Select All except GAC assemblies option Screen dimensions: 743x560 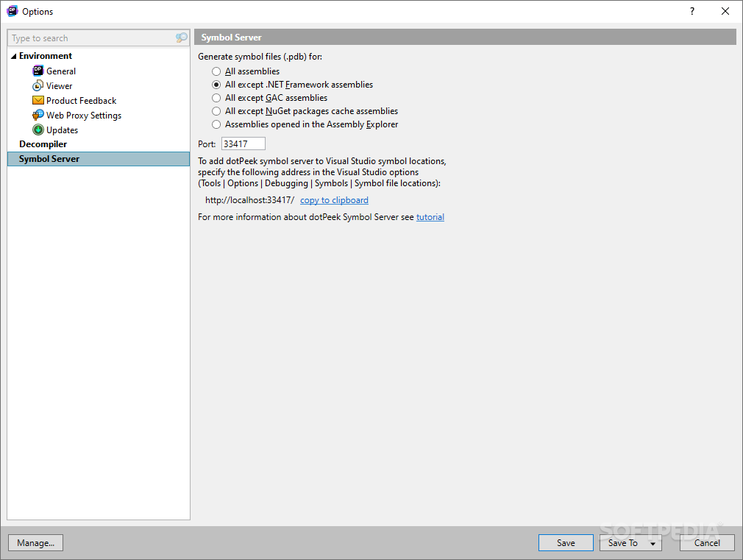tap(216, 98)
